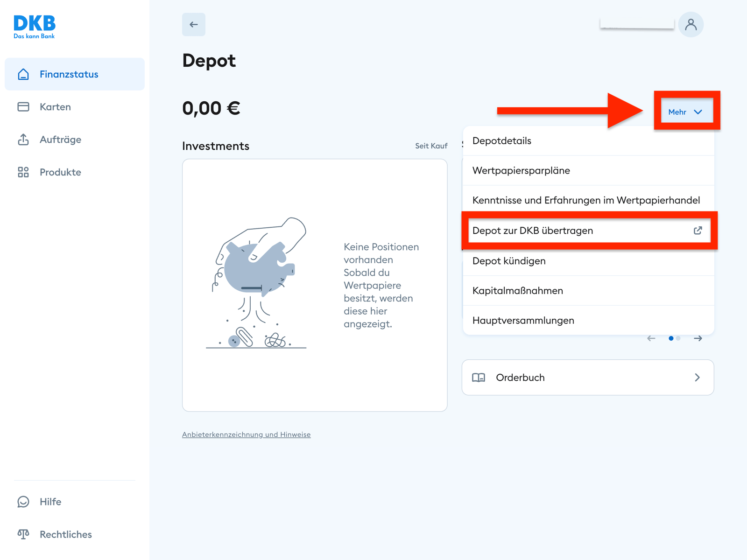Select the Karten credit card icon
This screenshot has width=747, height=560.
pos(23,106)
